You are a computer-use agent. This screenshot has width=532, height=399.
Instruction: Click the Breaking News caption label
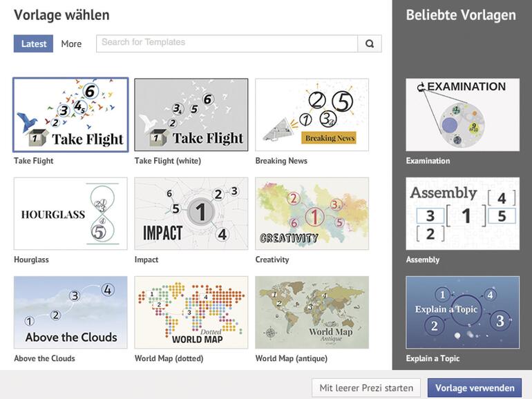(x=281, y=161)
